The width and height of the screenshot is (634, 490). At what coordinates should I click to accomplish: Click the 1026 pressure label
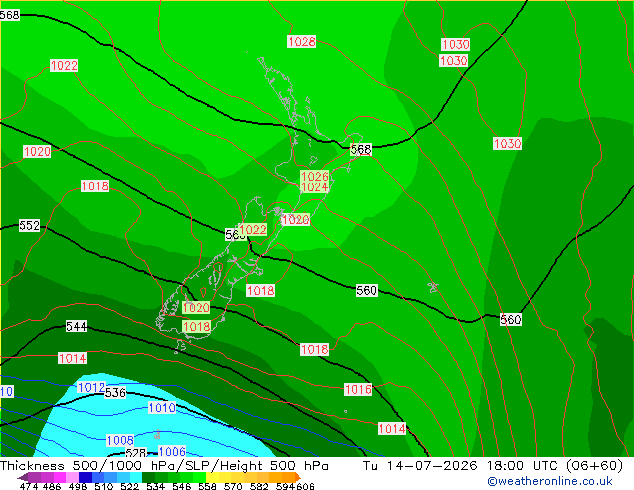(315, 176)
